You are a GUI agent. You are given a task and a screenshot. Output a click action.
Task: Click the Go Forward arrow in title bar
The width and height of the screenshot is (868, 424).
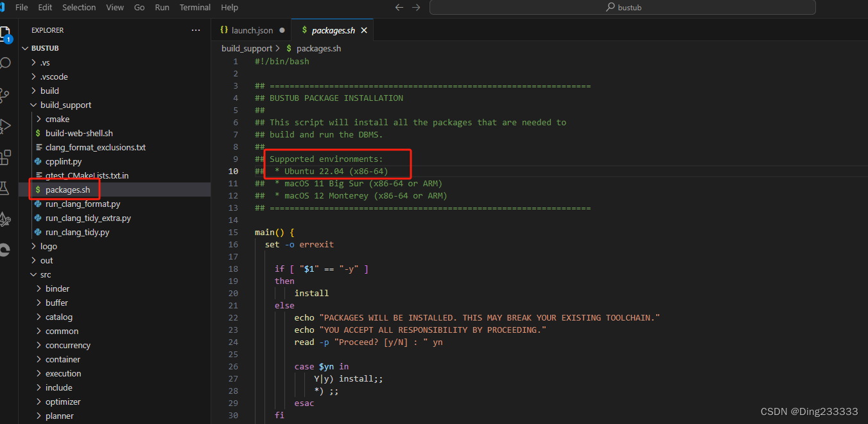coord(416,8)
